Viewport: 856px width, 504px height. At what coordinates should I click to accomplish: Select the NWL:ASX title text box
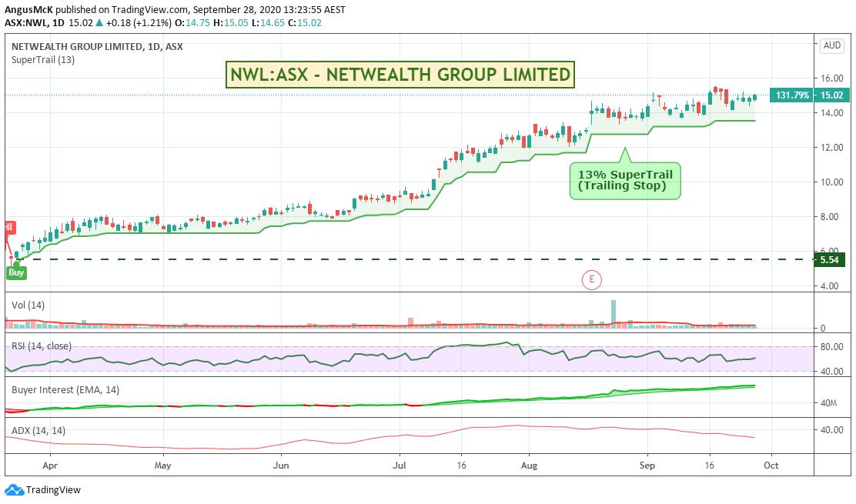tap(400, 74)
